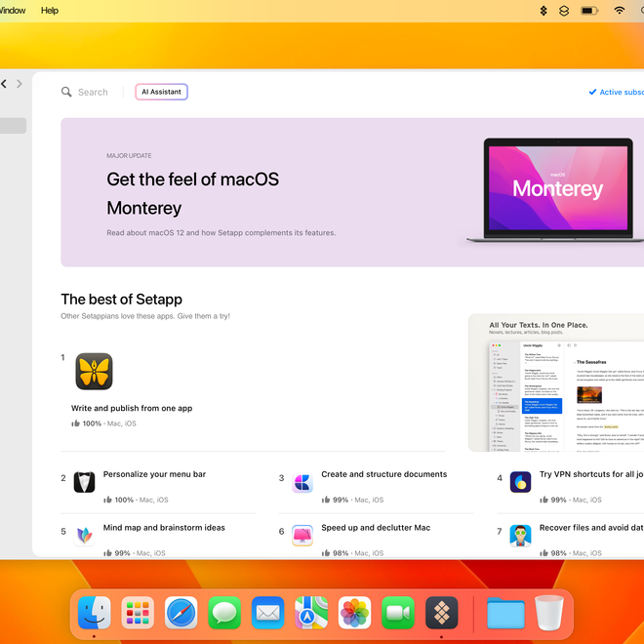644x644 pixels.
Task: Open 'Mind map and brainstorm ideas'
Action: click(x=164, y=527)
